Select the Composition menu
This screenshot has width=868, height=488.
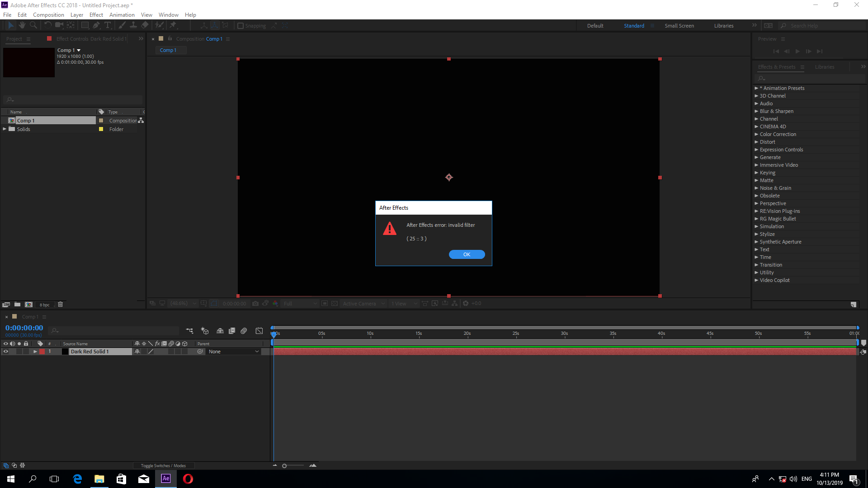coord(48,14)
